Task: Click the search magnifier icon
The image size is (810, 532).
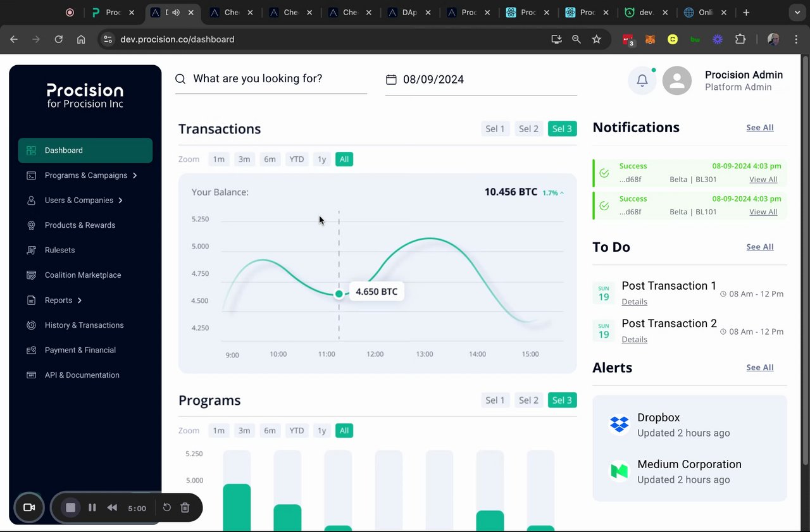Action: (180, 79)
